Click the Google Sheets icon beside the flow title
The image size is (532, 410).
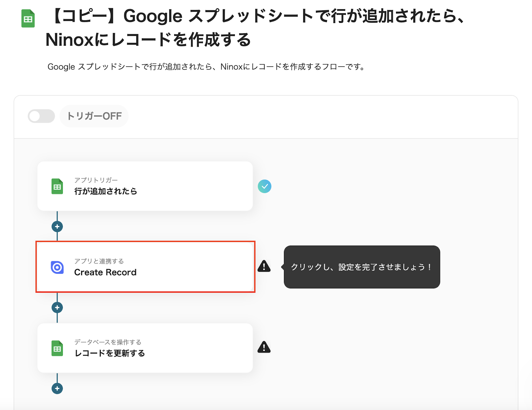pyautogui.click(x=28, y=19)
